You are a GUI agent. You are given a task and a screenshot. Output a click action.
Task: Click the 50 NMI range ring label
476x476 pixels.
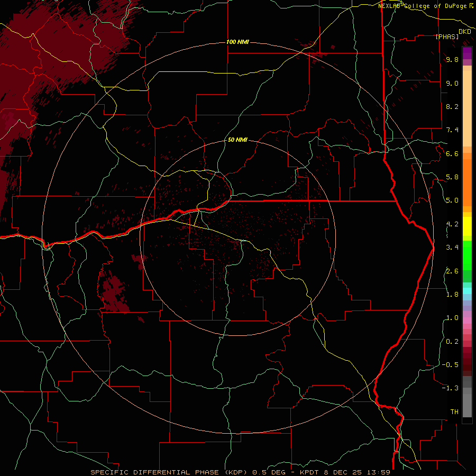[237, 140]
